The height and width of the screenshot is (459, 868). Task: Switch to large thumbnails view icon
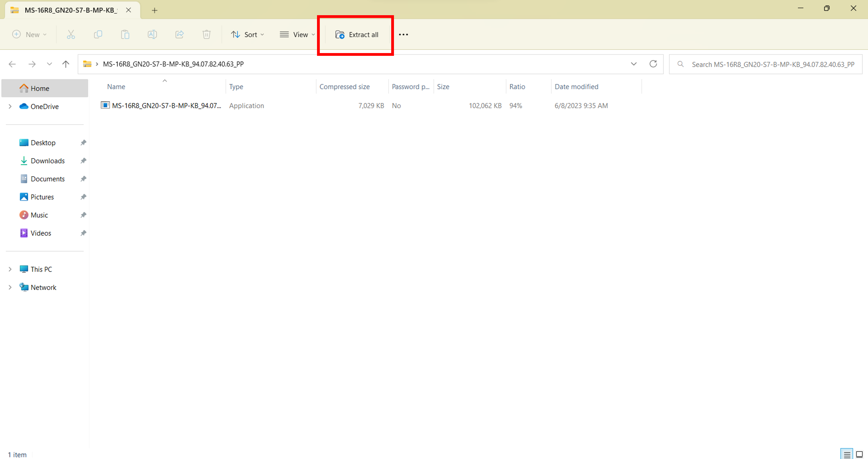[x=859, y=454]
